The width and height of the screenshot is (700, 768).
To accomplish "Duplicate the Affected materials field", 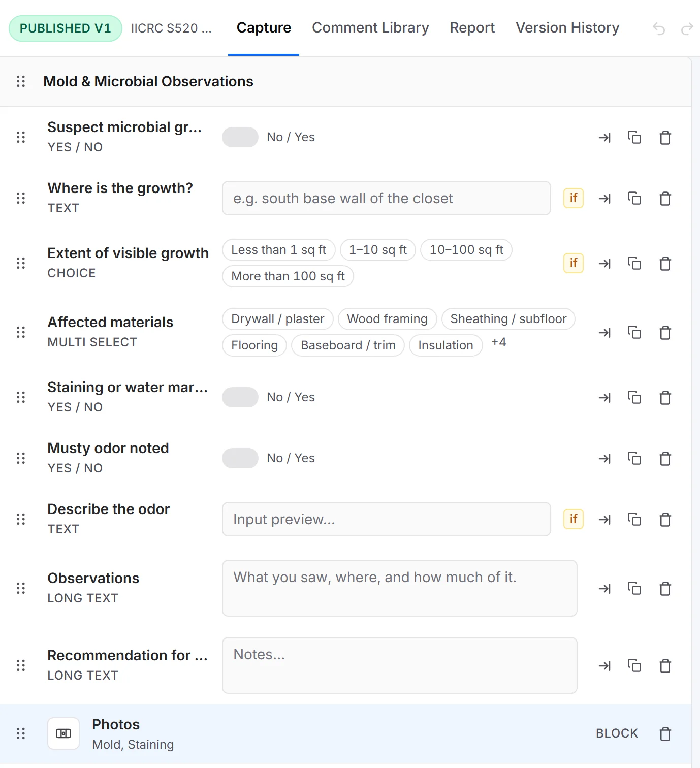I will click(x=634, y=332).
